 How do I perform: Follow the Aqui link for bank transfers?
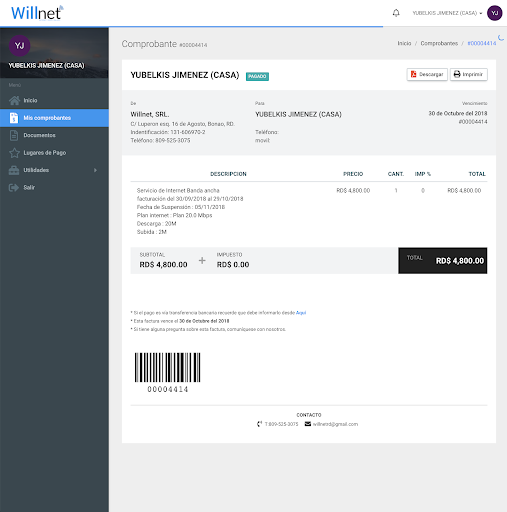tap(301, 313)
